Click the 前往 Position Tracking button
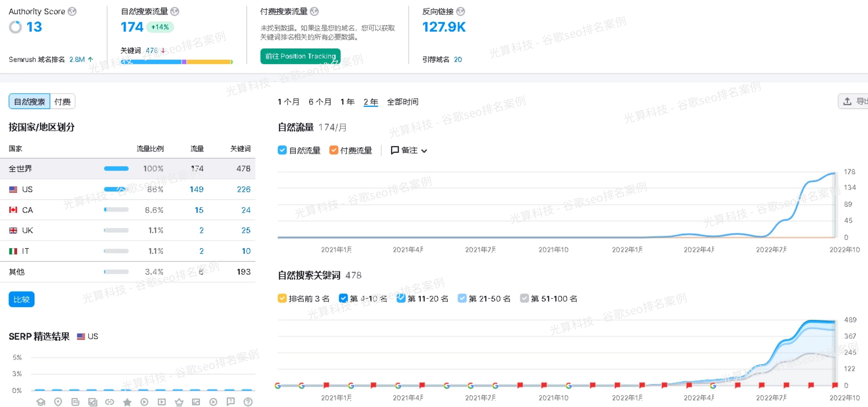 300,57
